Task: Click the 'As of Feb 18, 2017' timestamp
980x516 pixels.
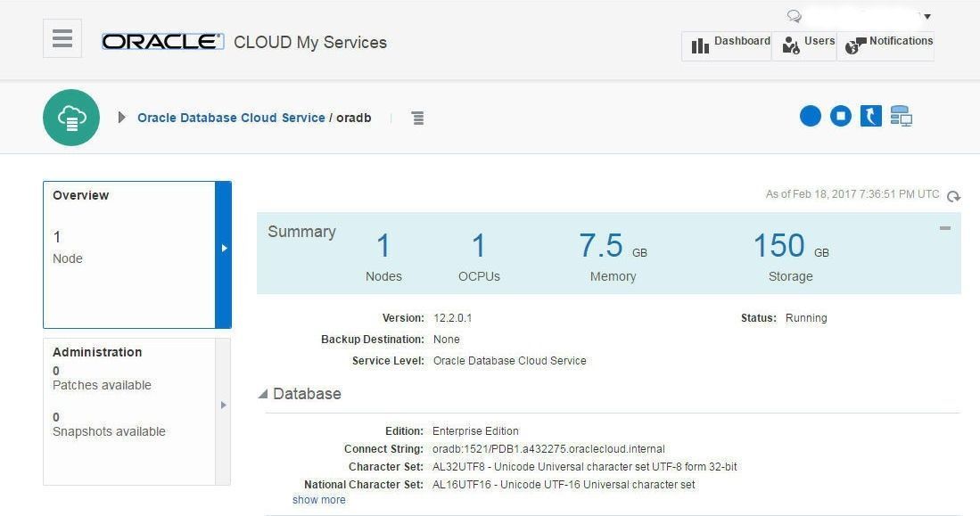Action: point(852,194)
